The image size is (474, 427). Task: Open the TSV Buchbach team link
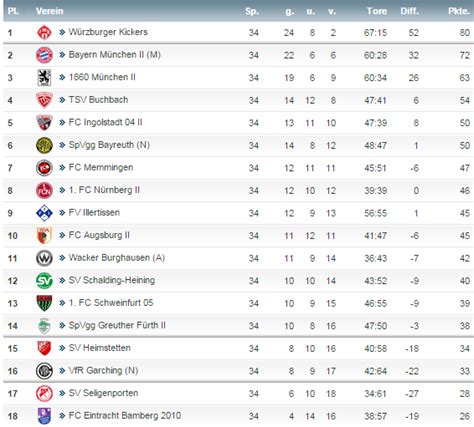(98, 100)
